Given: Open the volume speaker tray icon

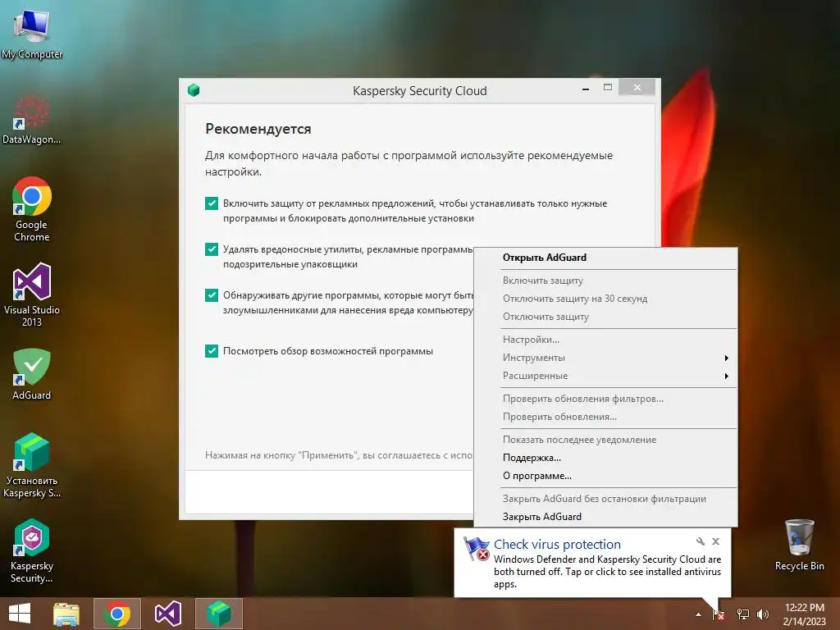Looking at the screenshot, I should coord(763,614).
